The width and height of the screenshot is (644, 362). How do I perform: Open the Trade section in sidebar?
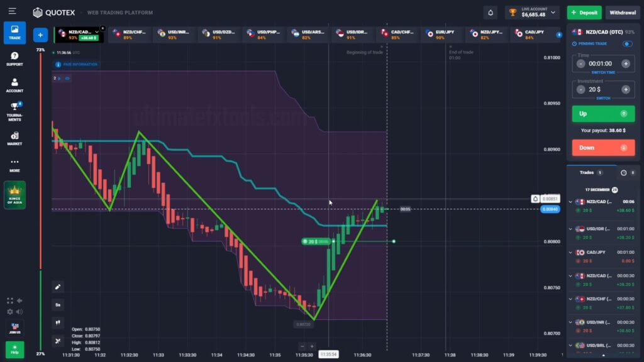click(x=15, y=33)
